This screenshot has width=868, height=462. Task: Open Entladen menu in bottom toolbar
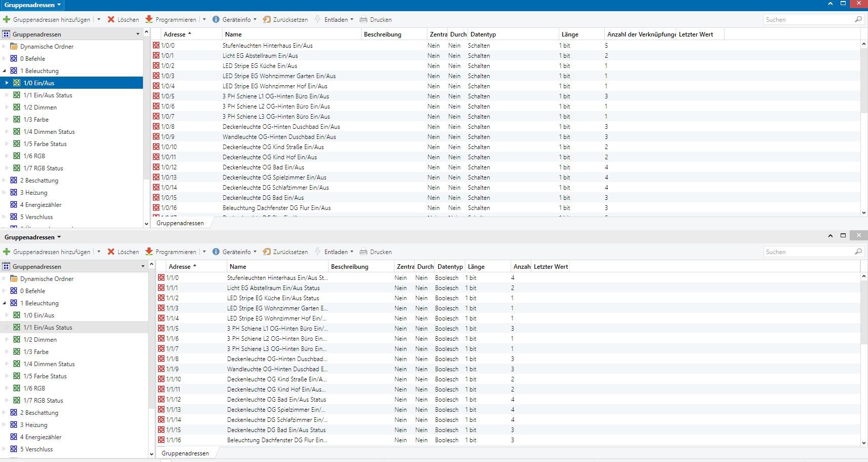click(x=334, y=252)
